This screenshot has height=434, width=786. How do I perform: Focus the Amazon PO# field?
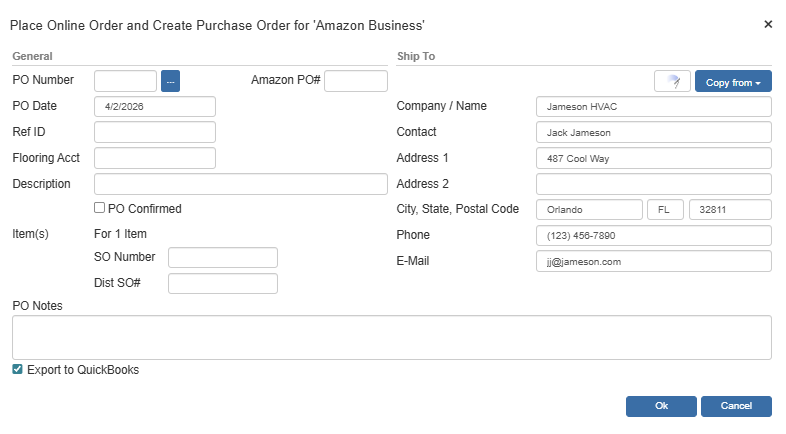[355, 81]
